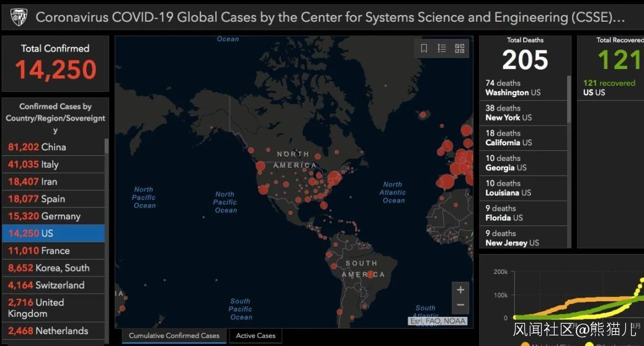Open the map bookmarks icon
Viewport: 644px width, 346px height.
point(424,48)
